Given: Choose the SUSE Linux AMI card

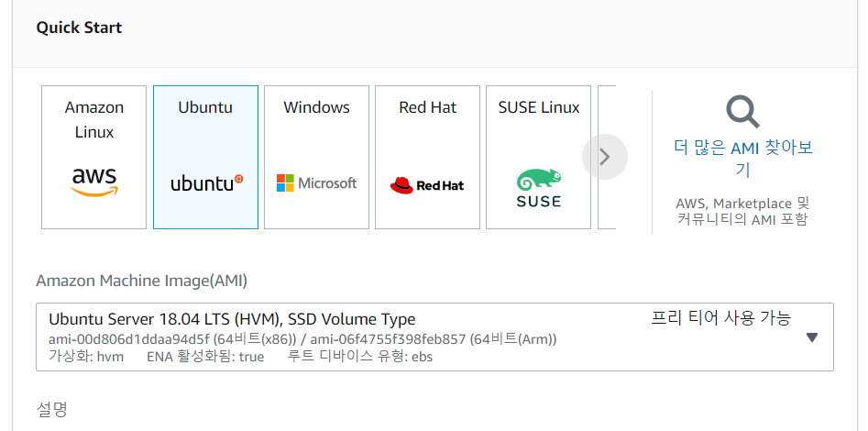Looking at the screenshot, I should pyautogui.click(x=539, y=158).
